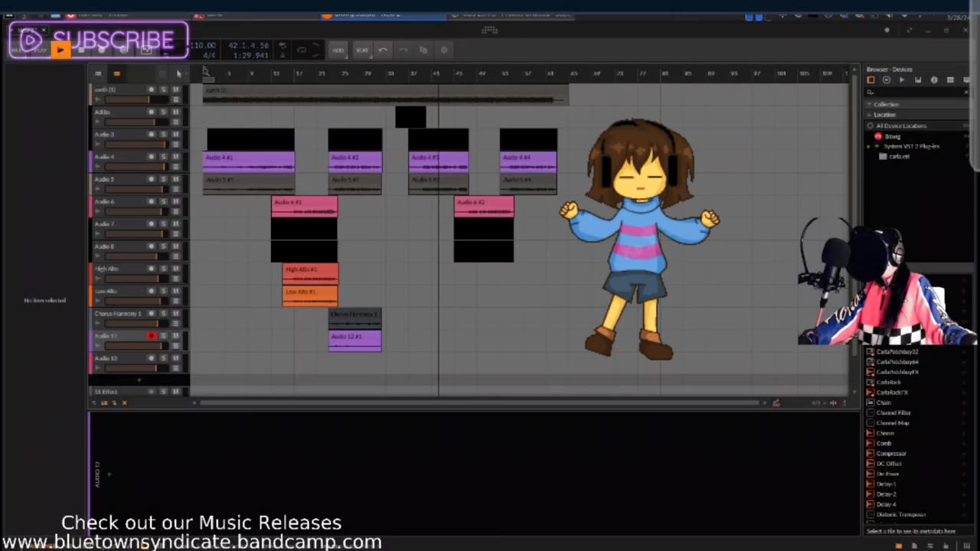Arm record on earth (1) track
The height and width of the screenshot is (551, 980).
(x=151, y=90)
